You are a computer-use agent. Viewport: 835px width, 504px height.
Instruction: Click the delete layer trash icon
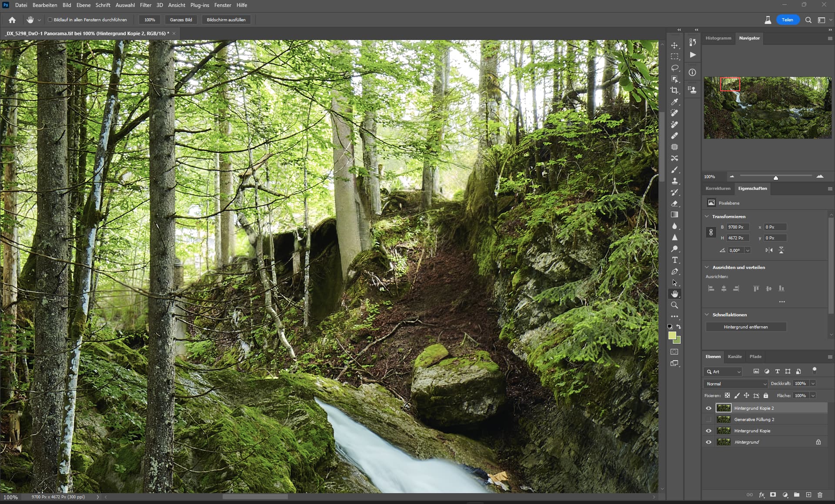[820, 494]
